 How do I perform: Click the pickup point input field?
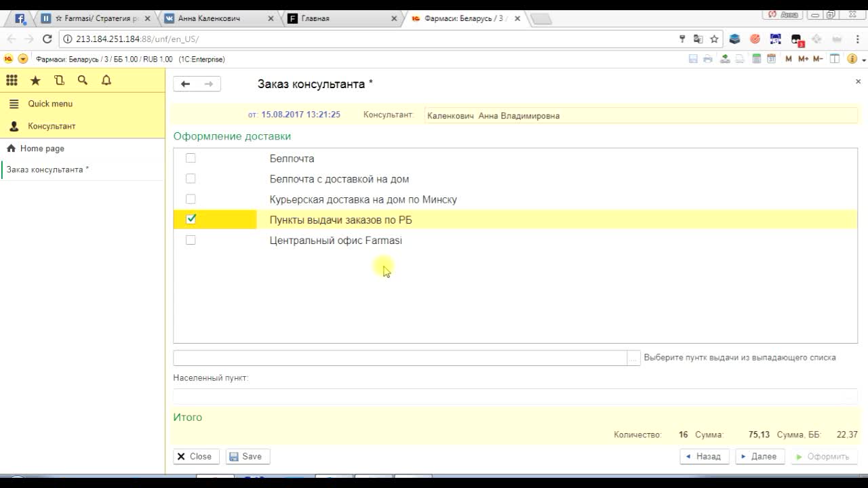pyautogui.click(x=400, y=358)
